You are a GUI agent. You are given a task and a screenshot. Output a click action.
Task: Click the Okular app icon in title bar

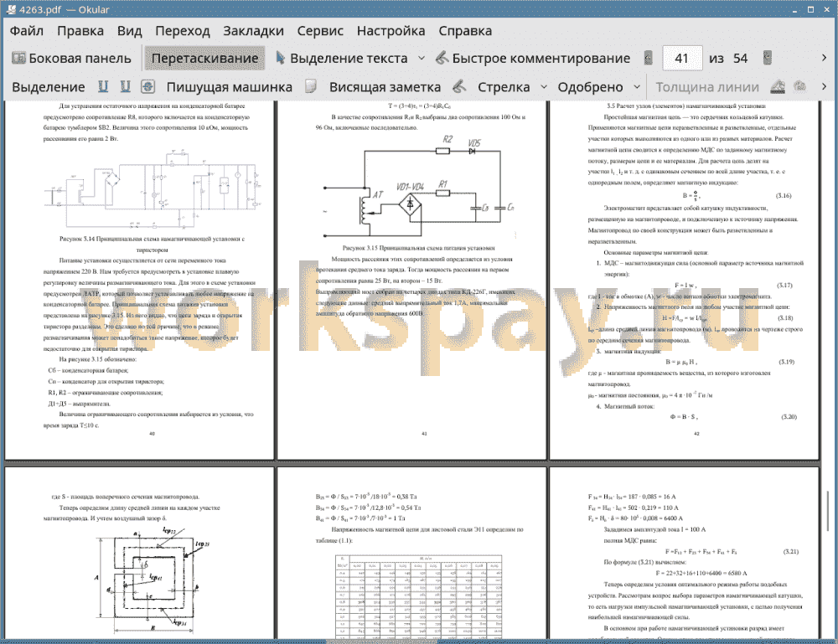tap(11, 9)
